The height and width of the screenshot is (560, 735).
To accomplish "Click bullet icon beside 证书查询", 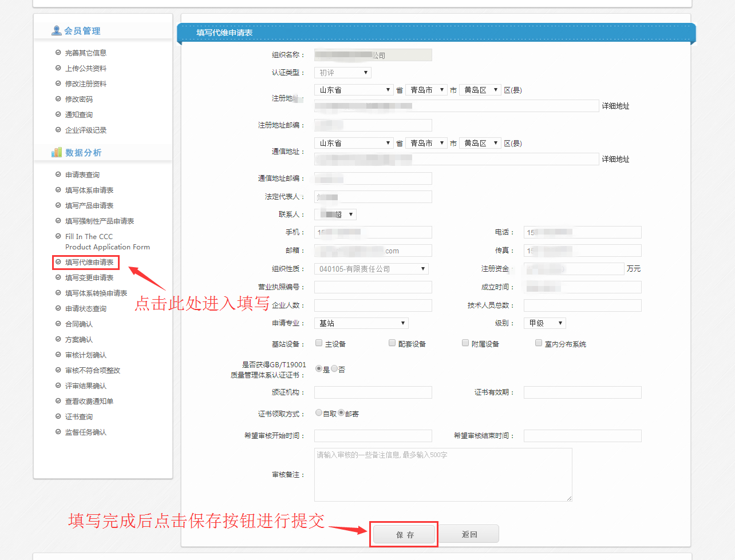I will click(x=58, y=416).
